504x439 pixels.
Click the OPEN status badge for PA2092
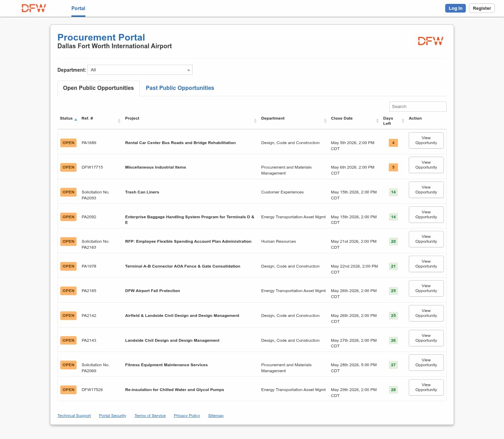coord(68,217)
